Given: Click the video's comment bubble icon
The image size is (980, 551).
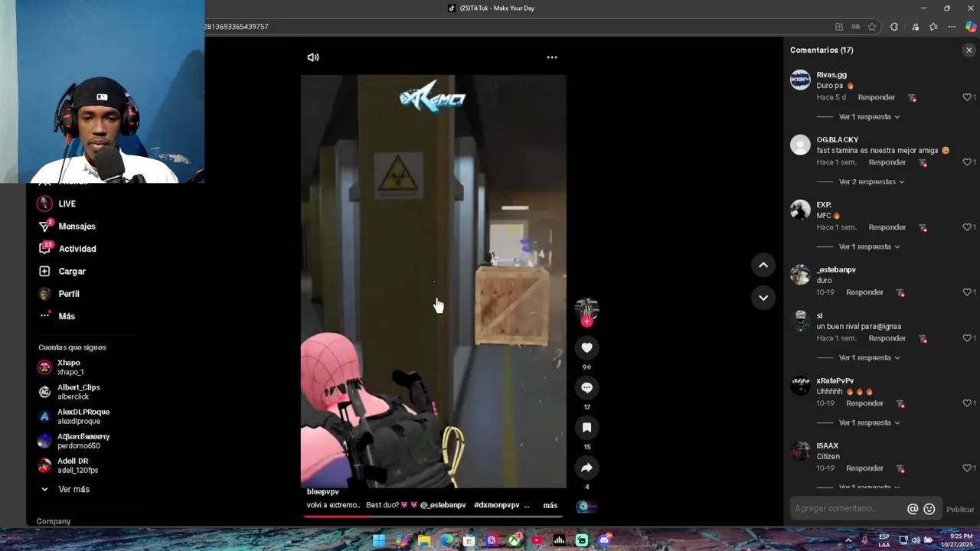Looking at the screenshot, I should (x=586, y=388).
